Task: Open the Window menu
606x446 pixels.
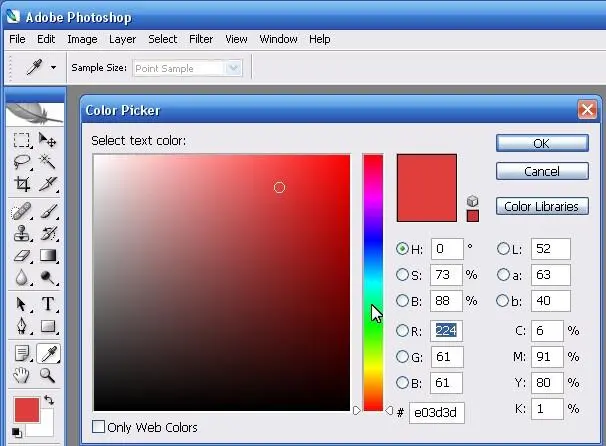Action: pyautogui.click(x=278, y=39)
